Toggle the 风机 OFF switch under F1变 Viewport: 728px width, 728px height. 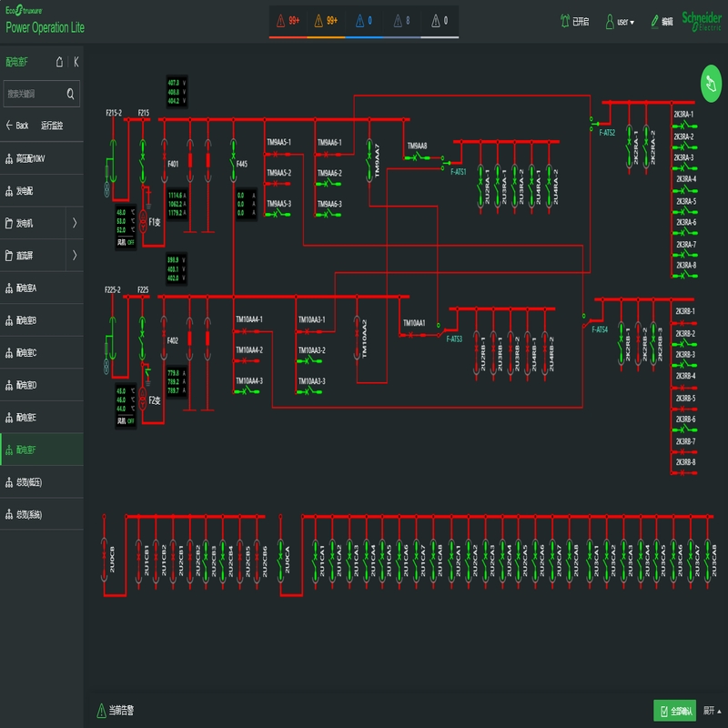click(x=132, y=242)
